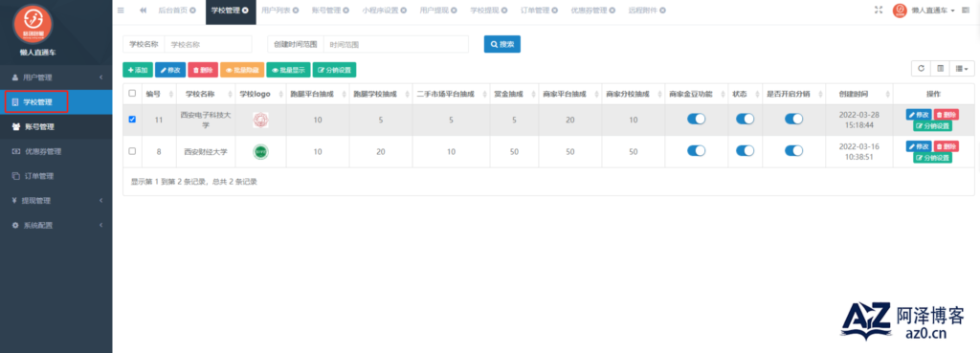This screenshot has height=353, width=980.
Task: Close the 订单管理 tab
Action: point(554,10)
